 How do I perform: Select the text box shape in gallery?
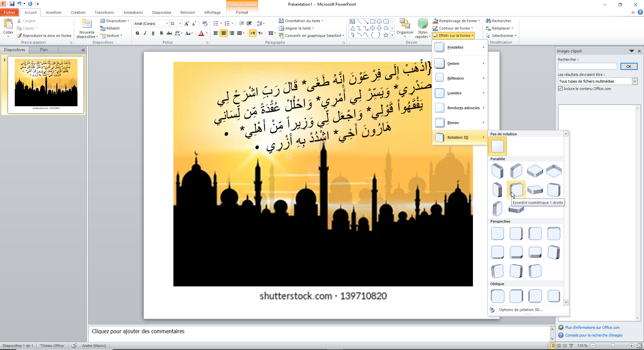click(353, 21)
